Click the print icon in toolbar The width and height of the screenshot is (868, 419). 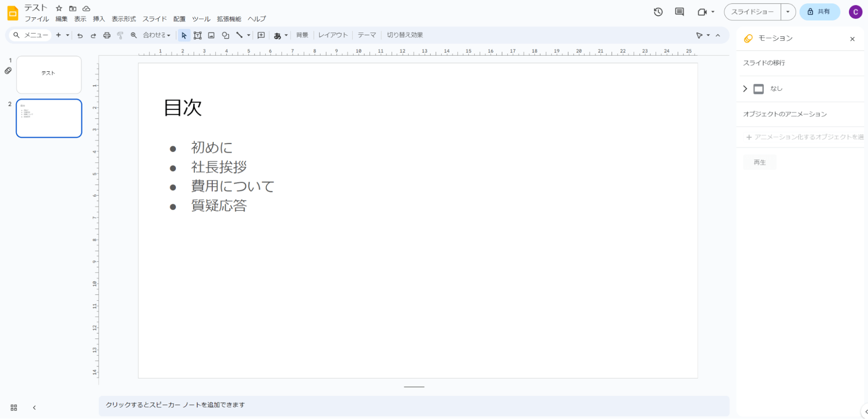(x=107, y=36)
